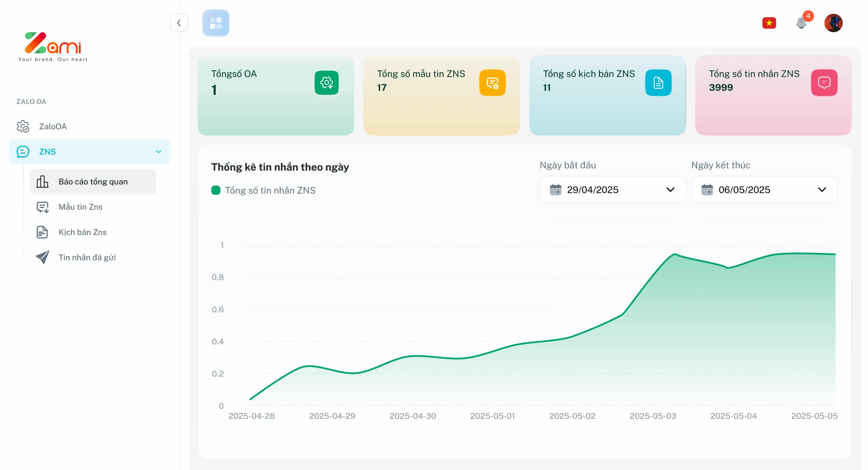Collapse the sidebar with the back chevron
This screenshot has height=470, width=868.
(x=179, y=23)
